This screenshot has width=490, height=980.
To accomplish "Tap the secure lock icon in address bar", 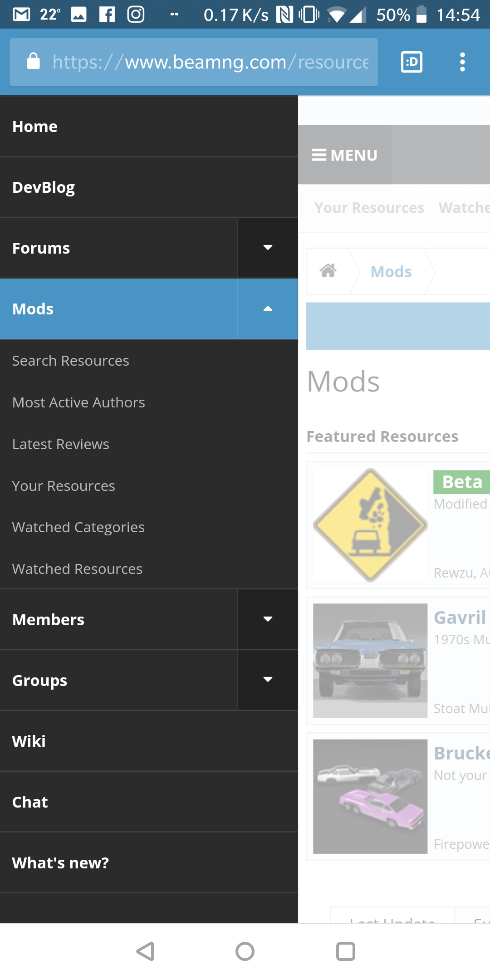I will point(34,61).
